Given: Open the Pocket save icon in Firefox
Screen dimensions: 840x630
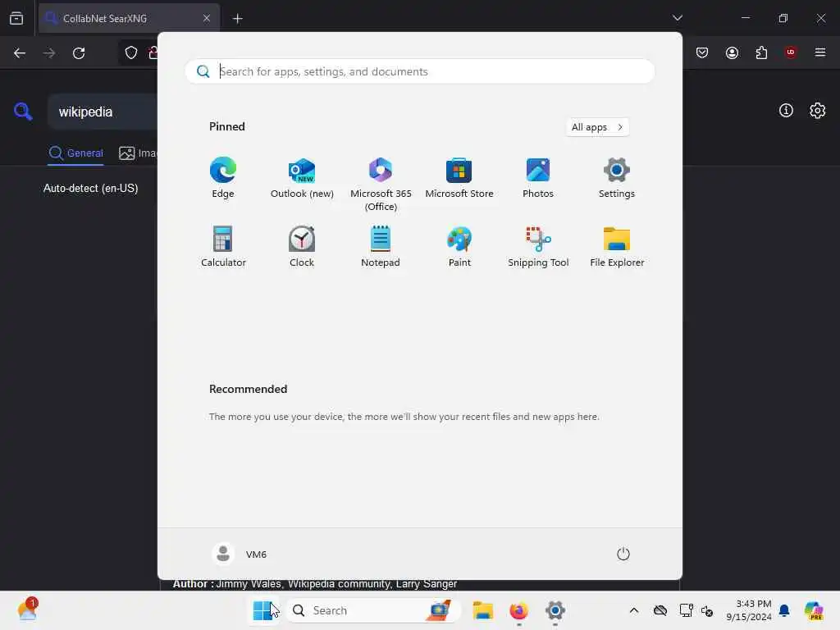Looking at the screenshot, I should click(702, 52).
